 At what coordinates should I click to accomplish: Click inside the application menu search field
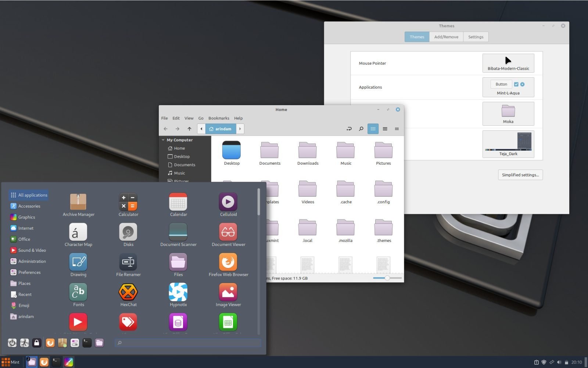(x=187, y=343)
